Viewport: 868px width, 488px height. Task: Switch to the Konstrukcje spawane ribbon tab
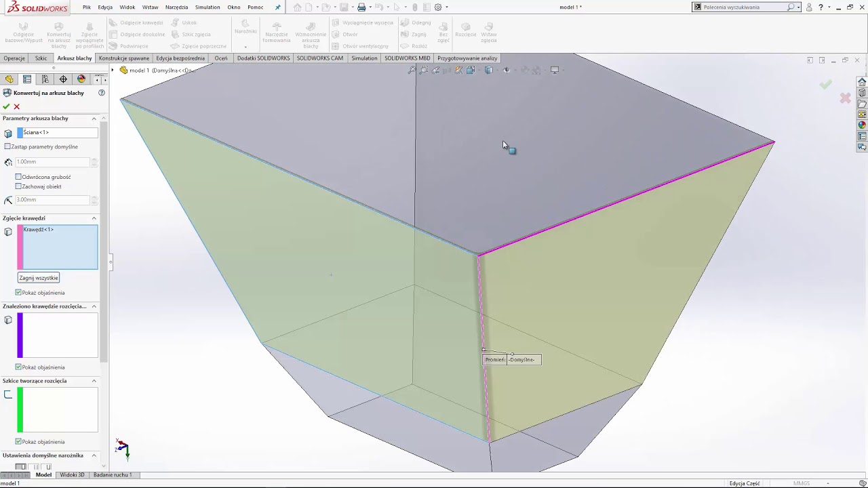124,58
